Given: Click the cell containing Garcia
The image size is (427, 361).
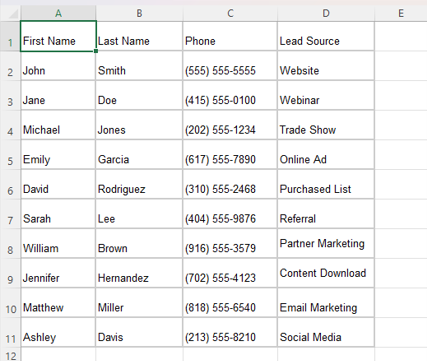Looking at the screenshot, I should coord(139,155).
